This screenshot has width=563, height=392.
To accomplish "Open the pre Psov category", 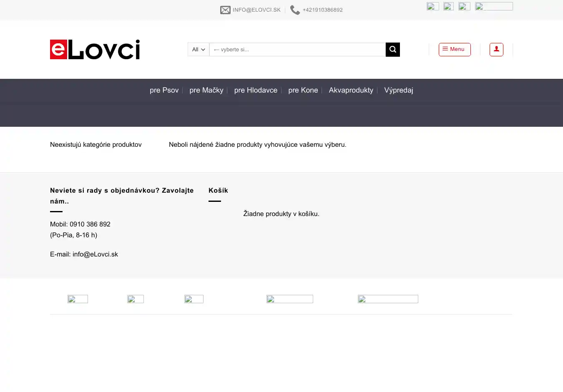I will click(164, 90).
